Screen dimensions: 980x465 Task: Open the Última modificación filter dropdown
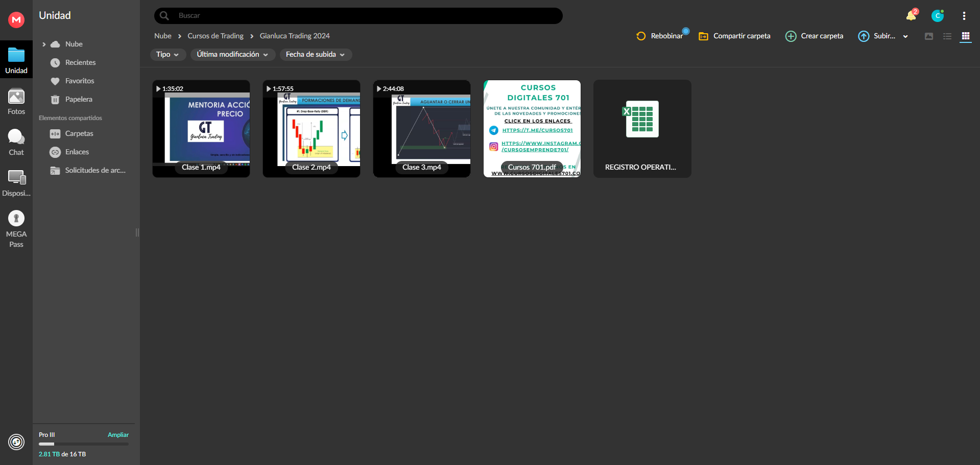232,55
